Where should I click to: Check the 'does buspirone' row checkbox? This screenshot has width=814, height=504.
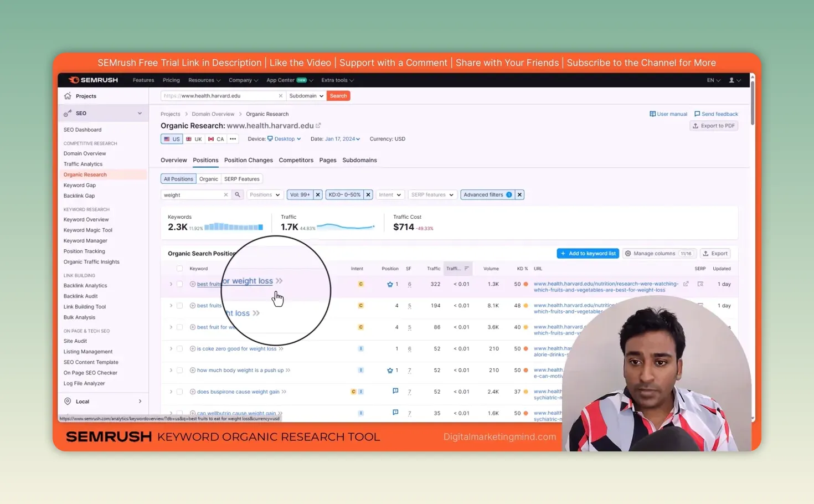click(179, 392)
